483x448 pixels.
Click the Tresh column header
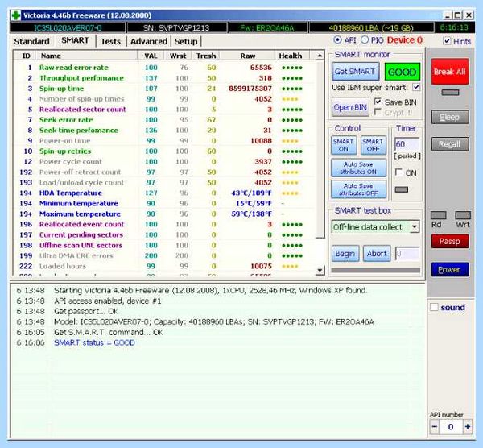[x=206, y=56]
